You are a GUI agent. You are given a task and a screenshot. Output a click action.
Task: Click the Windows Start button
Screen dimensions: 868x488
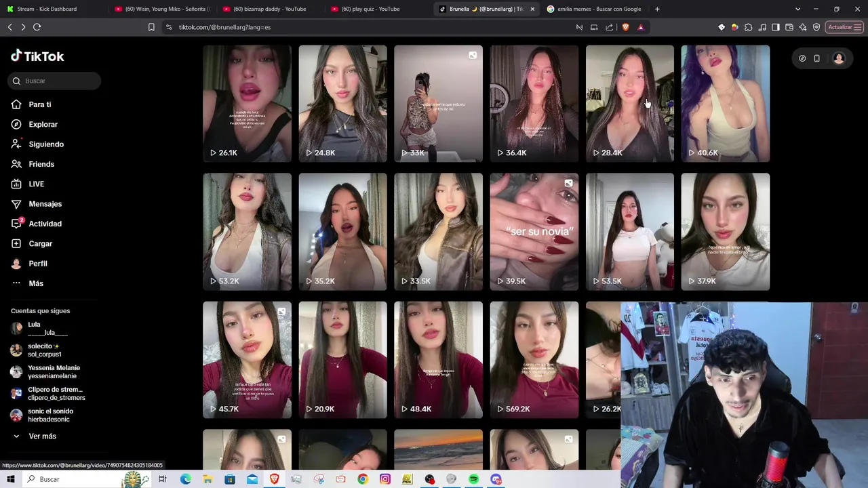pos(10,479)
